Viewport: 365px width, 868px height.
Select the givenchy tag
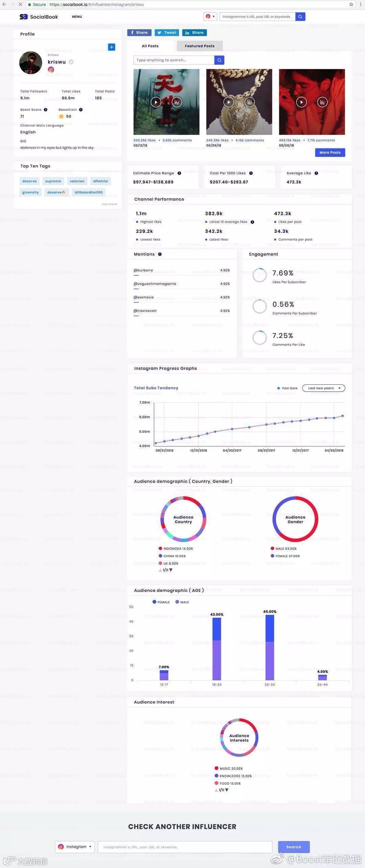[x=30, y=192]
